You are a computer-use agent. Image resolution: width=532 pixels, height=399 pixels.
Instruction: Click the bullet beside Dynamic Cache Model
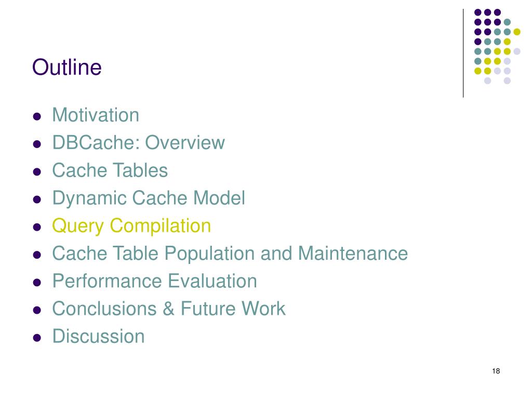coord(37,199)
